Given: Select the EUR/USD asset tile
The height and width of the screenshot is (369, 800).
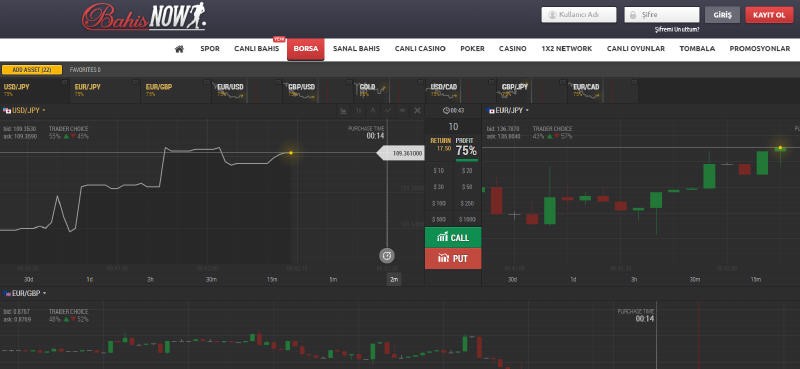Looking at the screenshot, I should tap(246, 91).
